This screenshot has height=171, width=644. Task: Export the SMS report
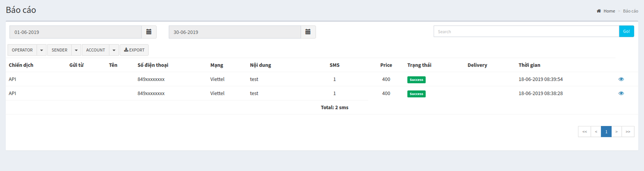(134, 50)
